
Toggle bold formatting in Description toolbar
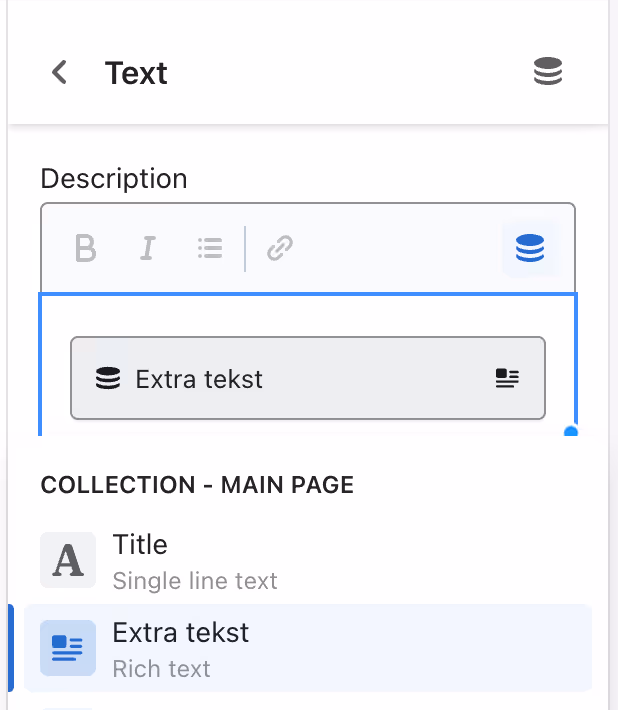(85, 248)
